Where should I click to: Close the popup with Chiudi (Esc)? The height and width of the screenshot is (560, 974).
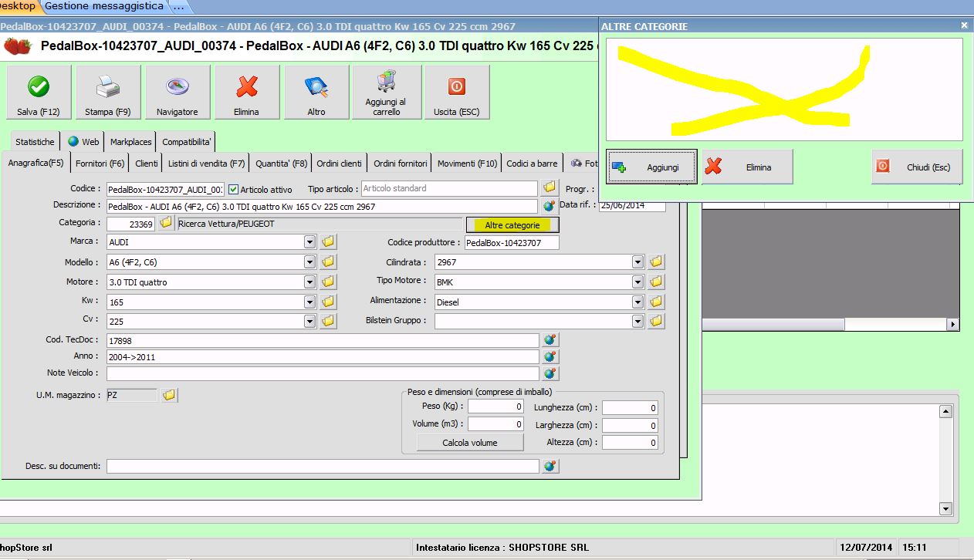[x=917, y=167]
